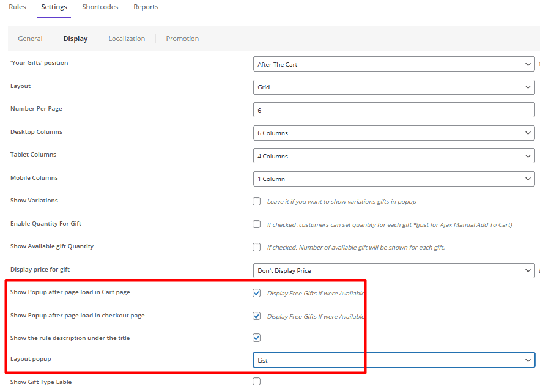Switch to the Promotion section
Screen dimensions: 540x392
(x=182, y=38)
